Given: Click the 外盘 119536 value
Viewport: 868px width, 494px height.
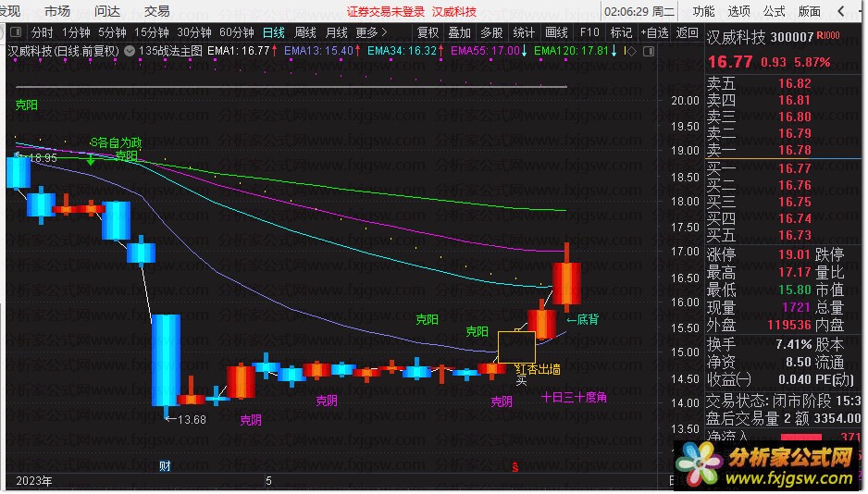Looking at the screenshot, I should pyautogui.click(x=788, y=325).
